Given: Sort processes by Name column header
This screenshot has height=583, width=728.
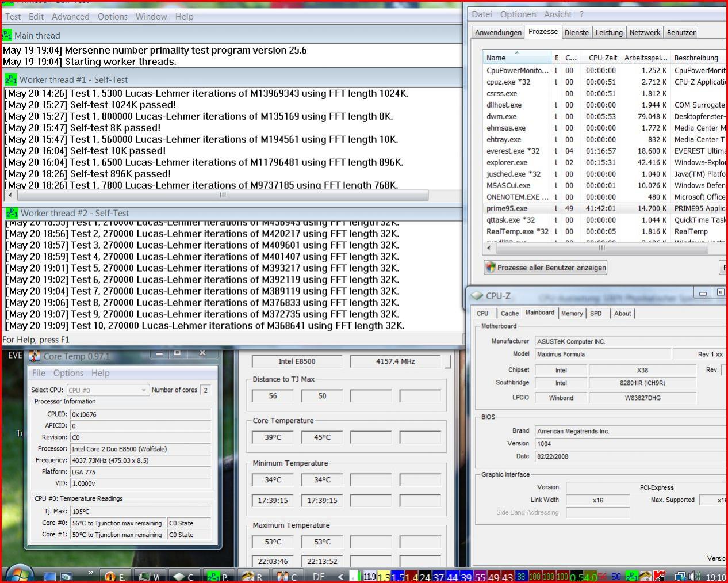Looking at the screenshot, I should pyautogui.click(x=517, y=58).
